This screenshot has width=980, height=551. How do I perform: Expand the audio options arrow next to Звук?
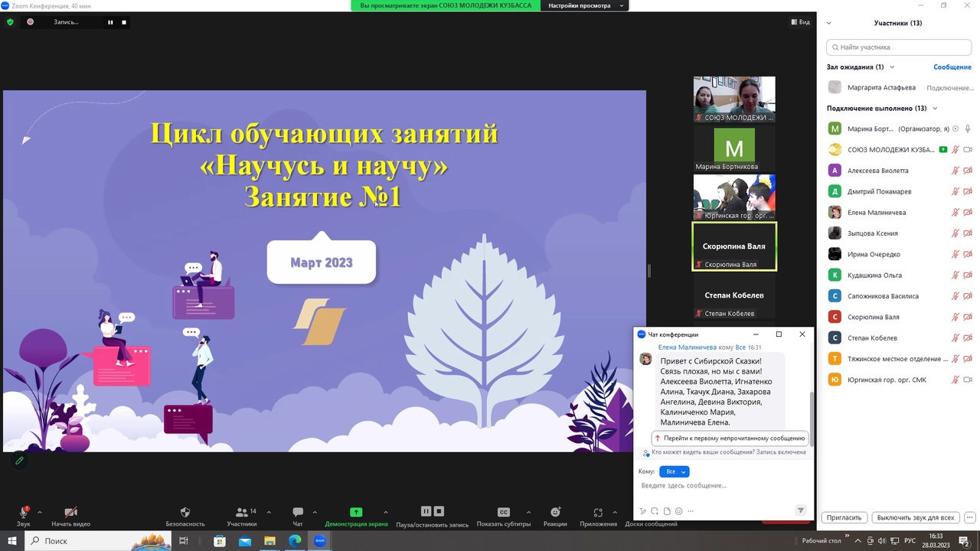coord(40,512)
